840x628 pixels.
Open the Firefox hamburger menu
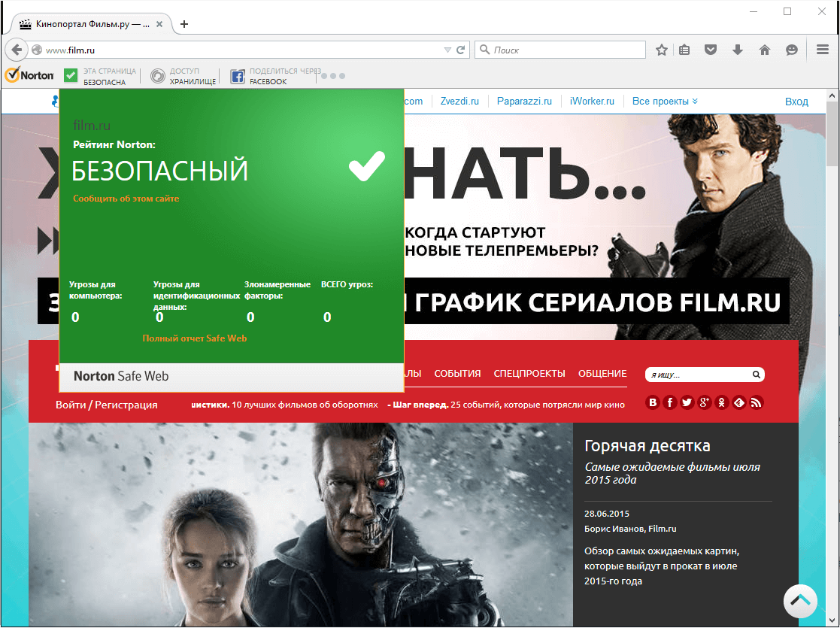(822, 50)
